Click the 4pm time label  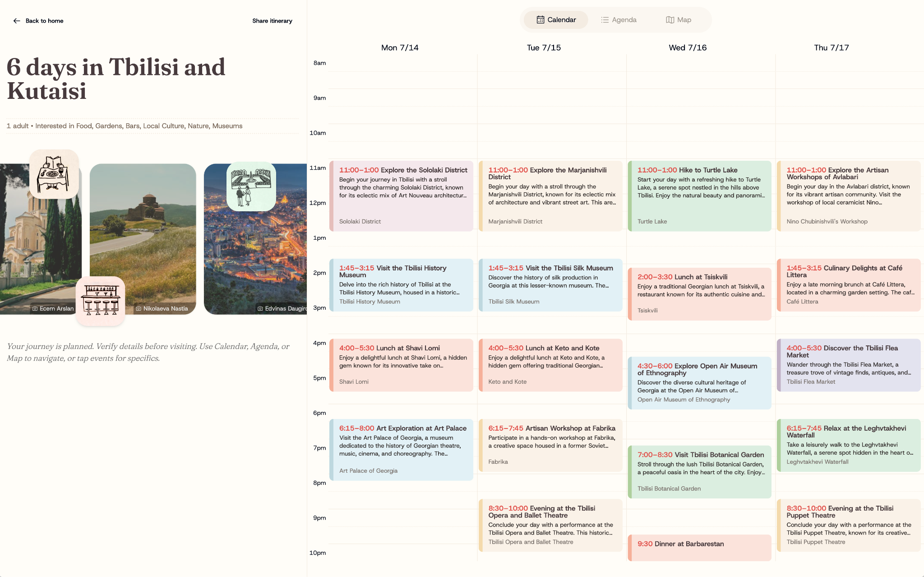(x=319, y=343)
